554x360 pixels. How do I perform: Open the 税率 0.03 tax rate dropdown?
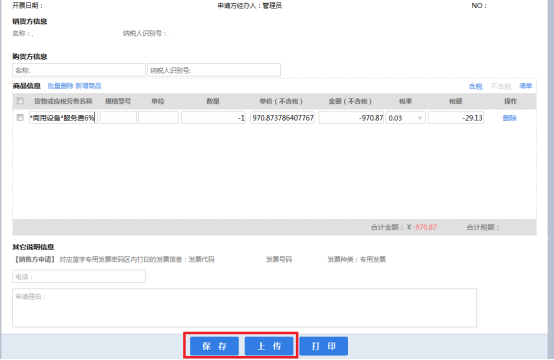pyautogui.click(x=405, y=118)
